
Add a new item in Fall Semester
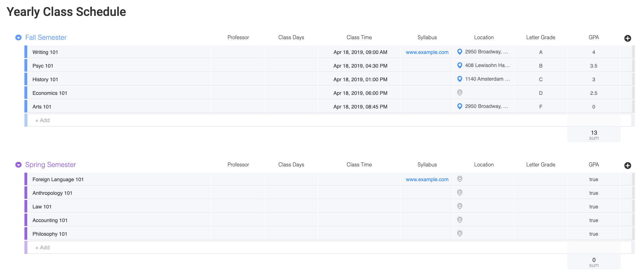click(329, 120)
